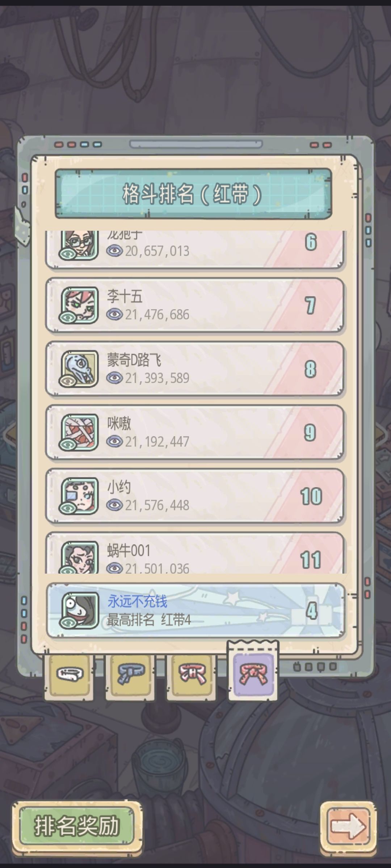
Task: Select the red-white belt ranking tab
Action: tap(192, 675)
